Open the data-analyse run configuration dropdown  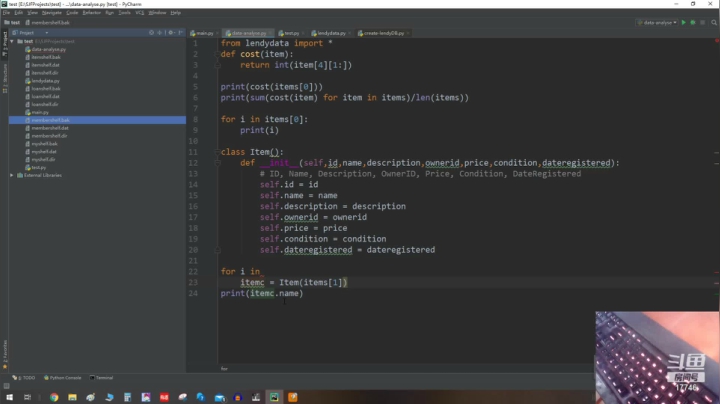(657, 22)
